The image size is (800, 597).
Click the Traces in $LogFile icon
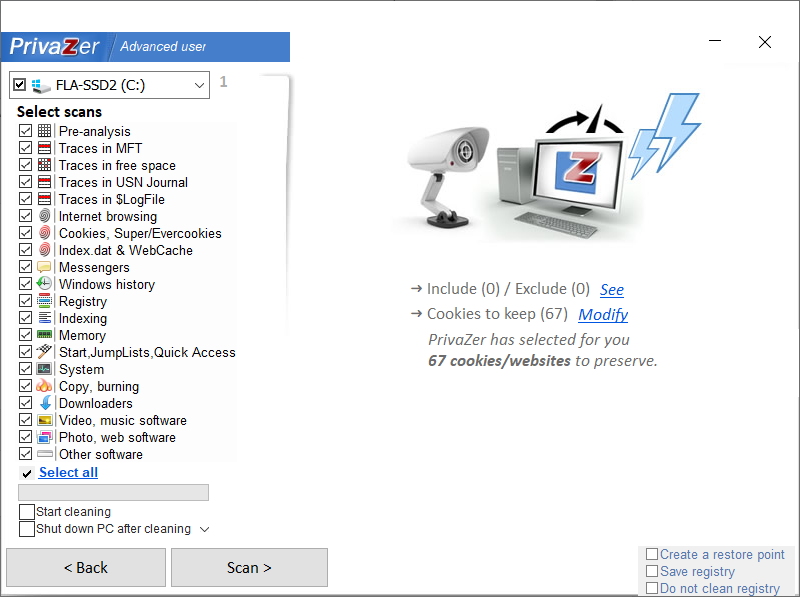[x=44, y=199]
